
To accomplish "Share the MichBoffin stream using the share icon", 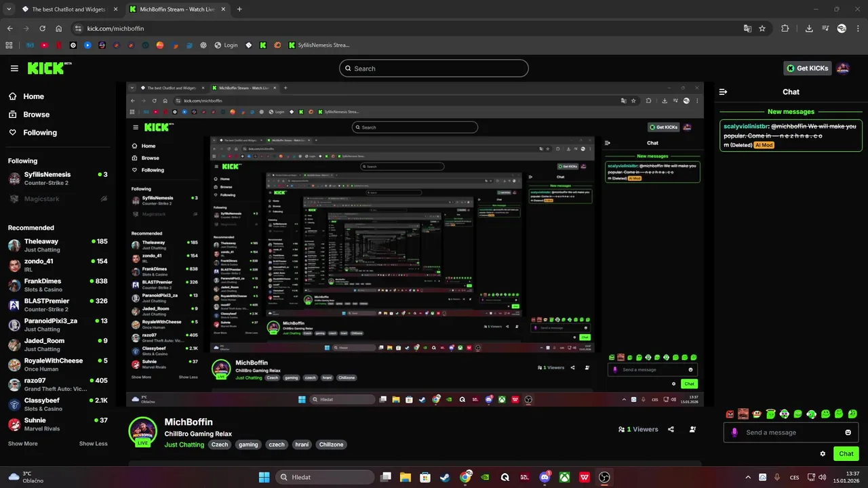I will 671,429.
